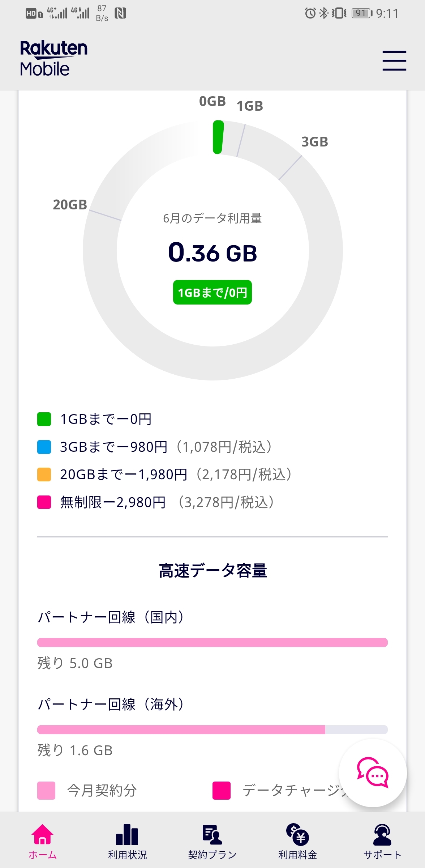
Task: Tap the home icon in bottom navigation
Action: [x=42, y=835]
